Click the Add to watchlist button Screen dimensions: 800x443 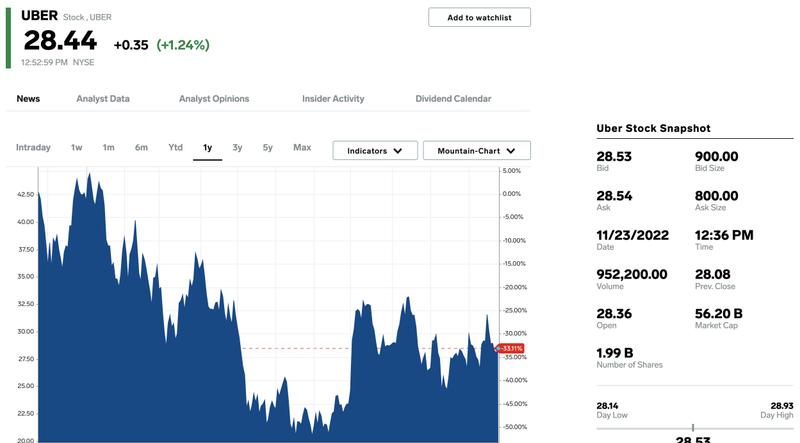pos(479,17)
